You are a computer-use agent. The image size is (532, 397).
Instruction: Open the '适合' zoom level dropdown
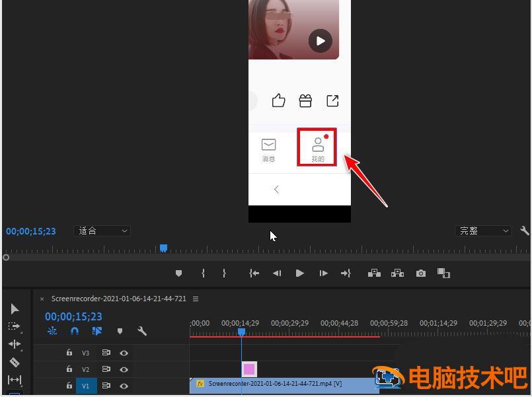pos(102,231)
